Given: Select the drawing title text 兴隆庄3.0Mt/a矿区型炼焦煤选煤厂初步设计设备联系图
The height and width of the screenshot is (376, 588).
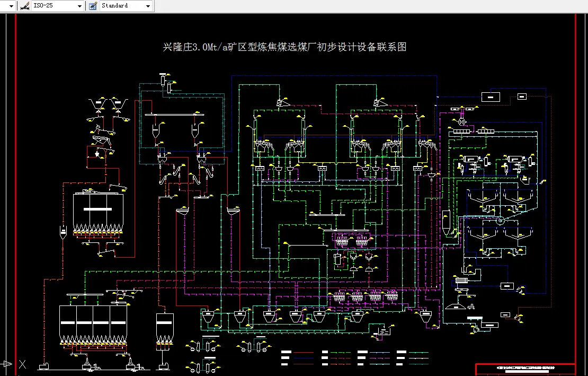Looking at the screenshot, I should point(285,47).
